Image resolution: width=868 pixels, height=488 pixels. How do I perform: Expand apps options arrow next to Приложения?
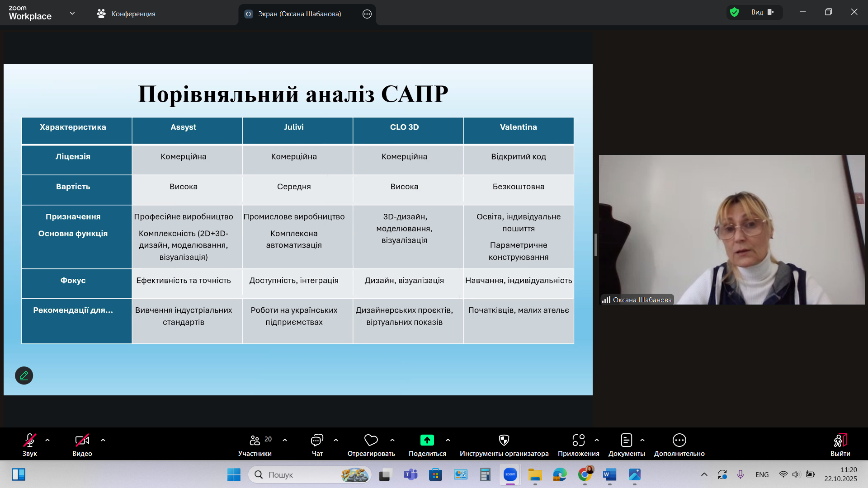pos(597,440)
